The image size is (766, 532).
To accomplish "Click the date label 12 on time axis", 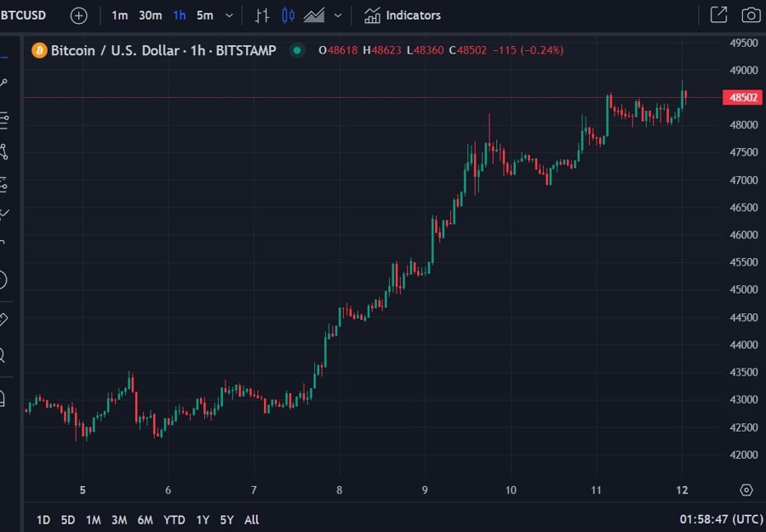I will [x=682, y=490].
